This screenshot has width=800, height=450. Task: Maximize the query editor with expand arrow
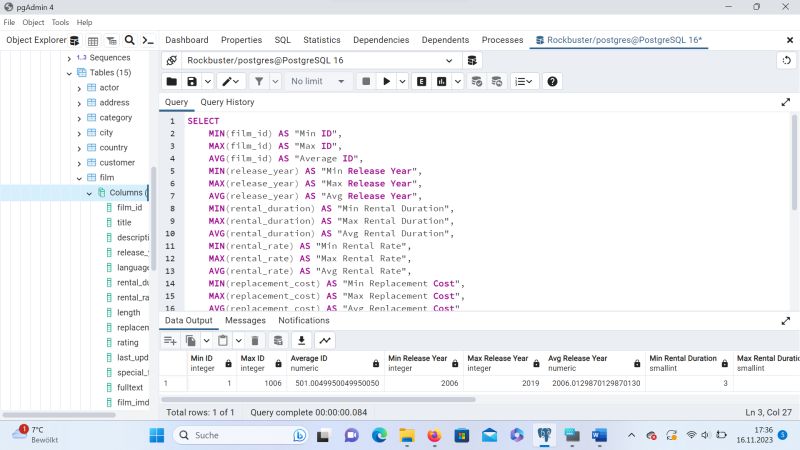[786, 102]
